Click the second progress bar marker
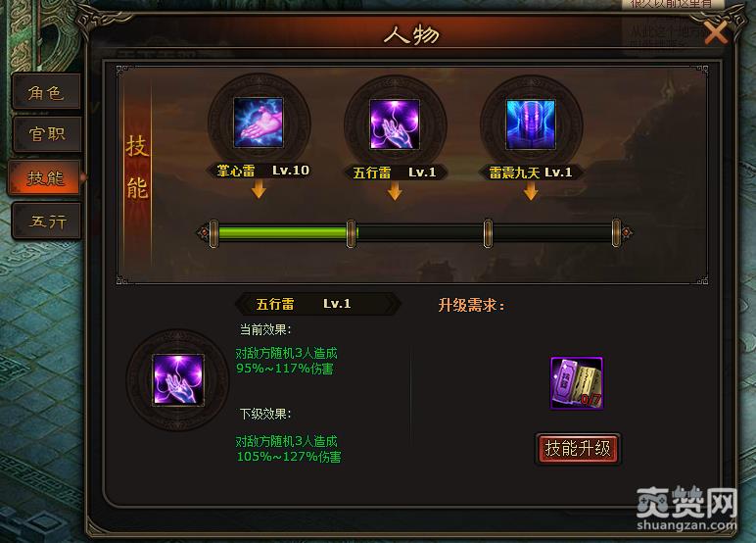This screenshot has height=543, width=756. point(351,233)
